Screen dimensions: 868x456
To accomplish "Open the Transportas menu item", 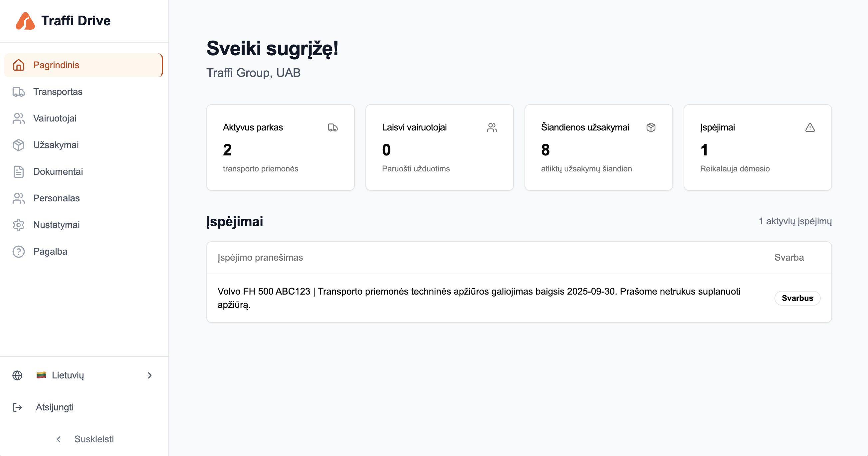I will [x=58, y=92].
